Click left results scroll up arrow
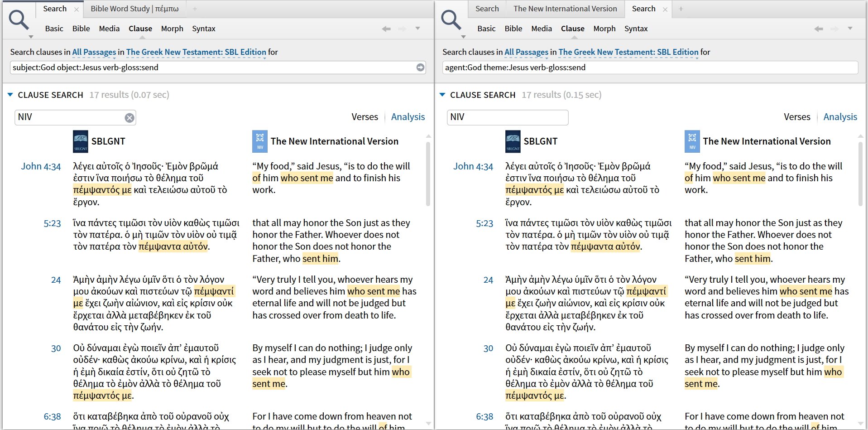Image resolution: width=868 pixels, height=430 pixels. (x=428, y=136)
